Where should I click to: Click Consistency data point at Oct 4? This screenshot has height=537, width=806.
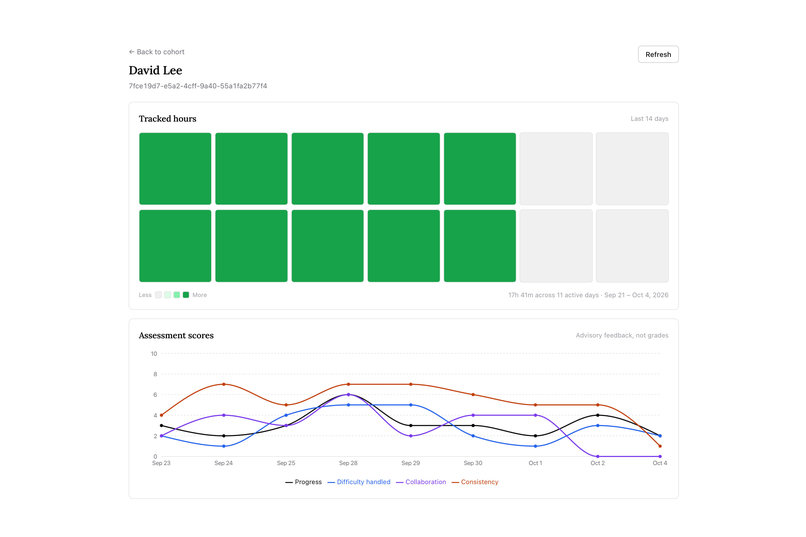coord(660,446)
